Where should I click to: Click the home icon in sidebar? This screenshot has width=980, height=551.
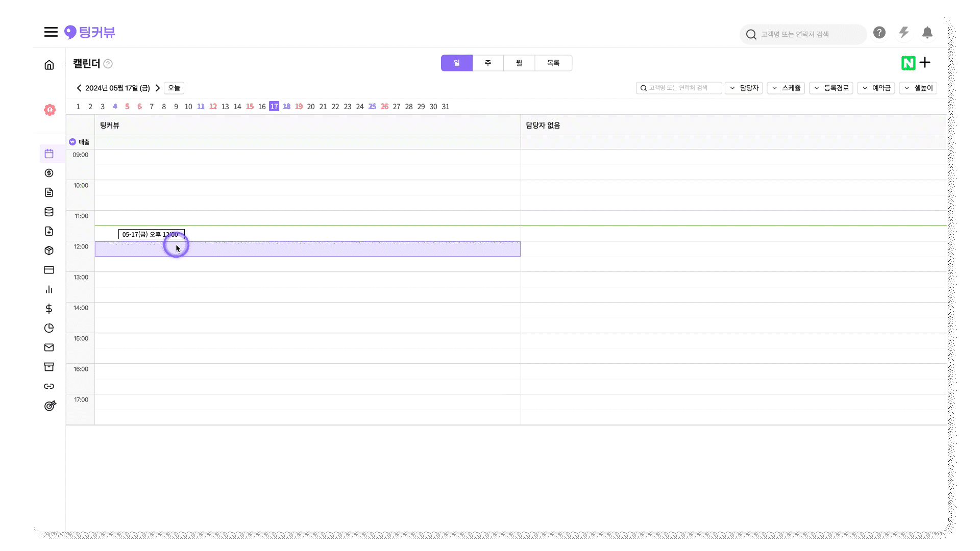click(49, 65)
